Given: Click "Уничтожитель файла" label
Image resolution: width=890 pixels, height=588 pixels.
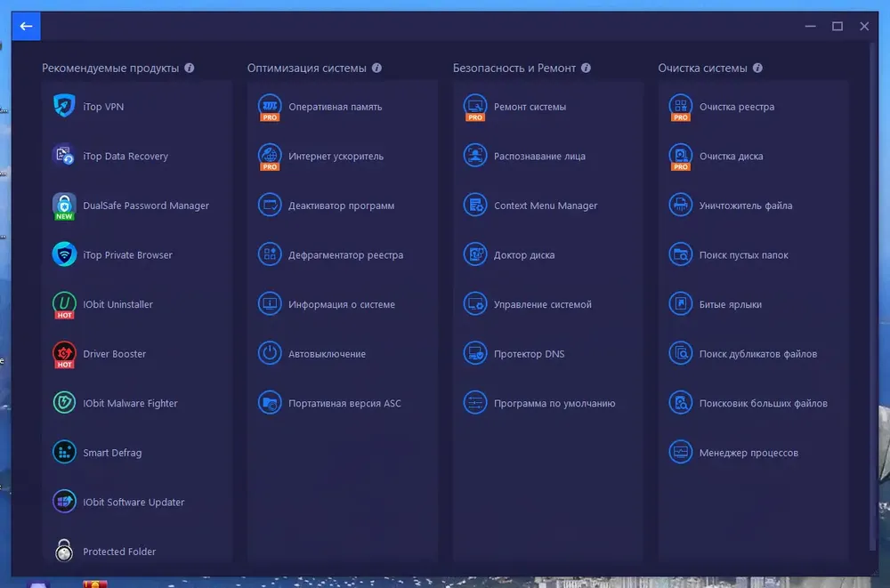Looking at the screenshot, I should click(x=746, y=205).
